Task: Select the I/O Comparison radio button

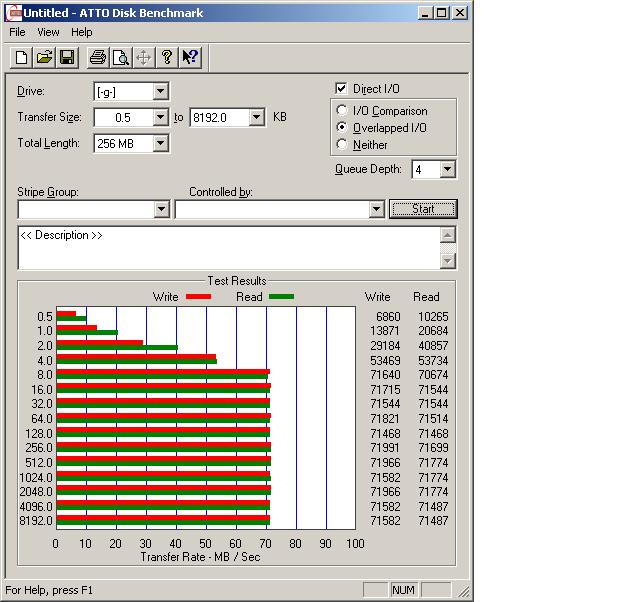Action: tap(341, 111)
